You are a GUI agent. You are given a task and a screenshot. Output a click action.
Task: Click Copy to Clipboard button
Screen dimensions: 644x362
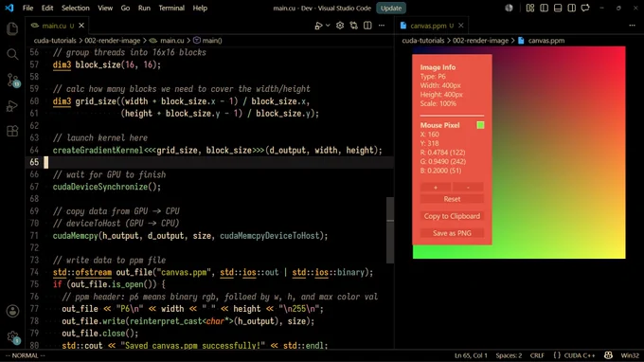pyautogui.click(x=452, y=216)
